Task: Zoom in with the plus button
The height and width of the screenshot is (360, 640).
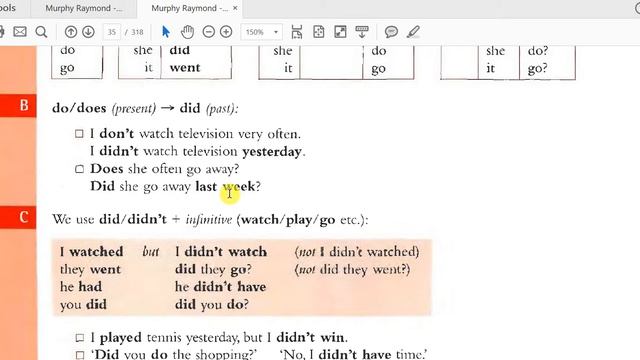Action: point(226,31)
